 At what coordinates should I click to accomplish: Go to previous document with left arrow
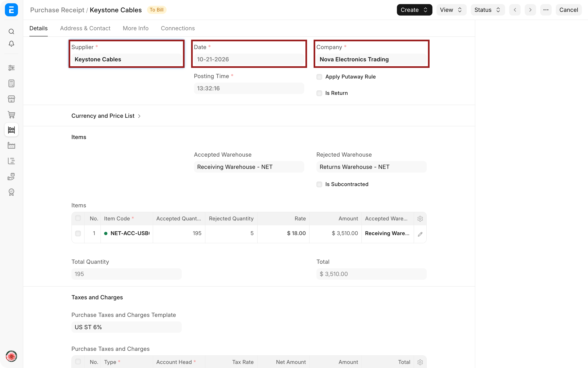click(515, 10)
